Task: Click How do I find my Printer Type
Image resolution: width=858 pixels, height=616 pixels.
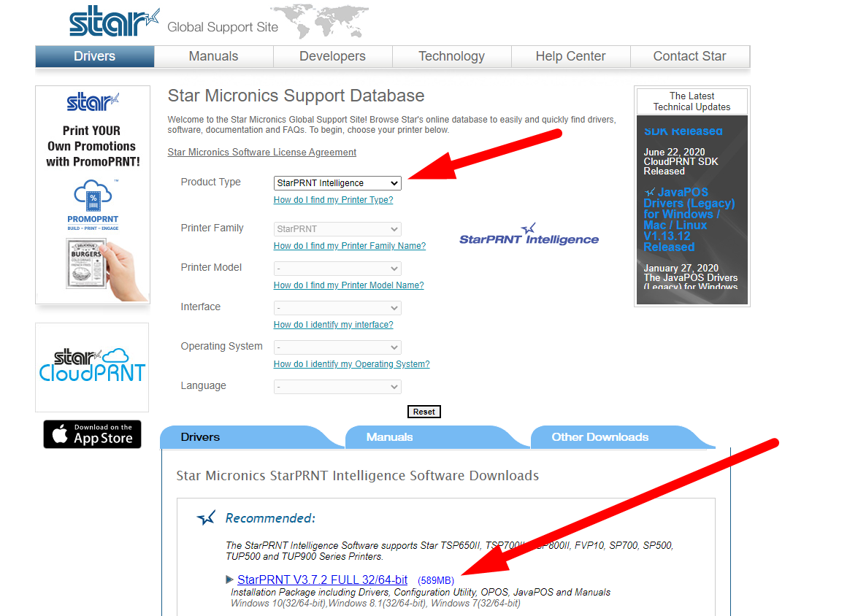Action: 333,200
